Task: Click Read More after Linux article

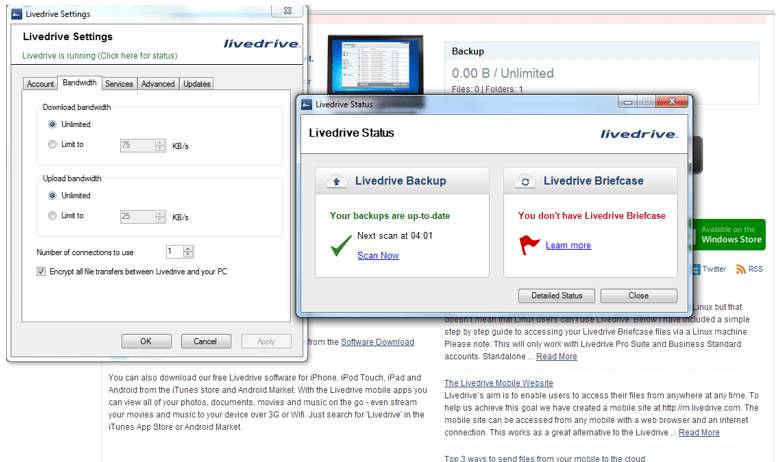Action: [x=556, y=357]
